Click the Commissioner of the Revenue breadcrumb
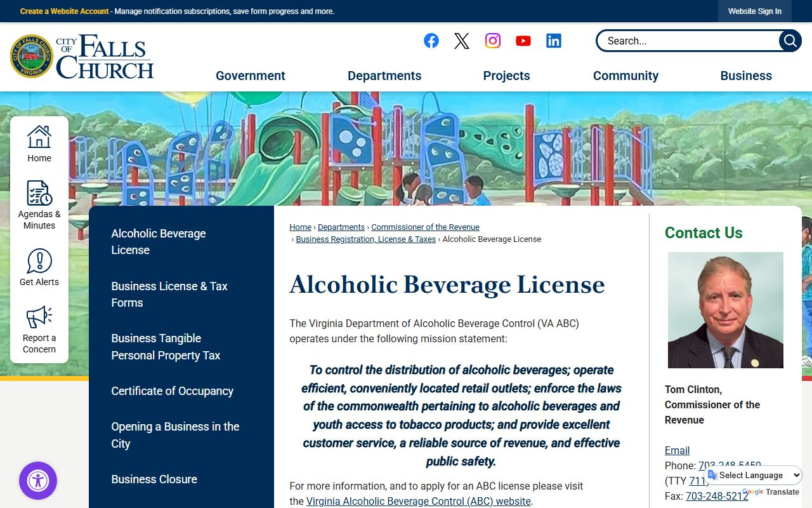Screen dimensions: 812x508 tap(425, 227)
